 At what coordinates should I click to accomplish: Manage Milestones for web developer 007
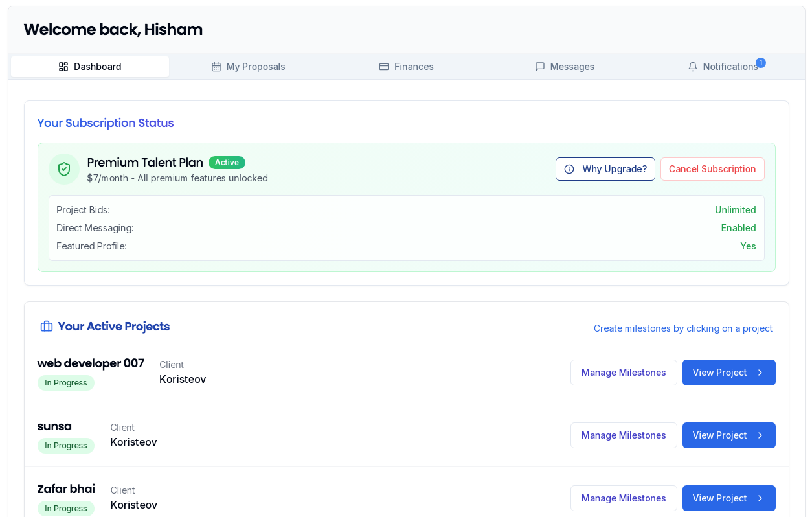point(624,373)
